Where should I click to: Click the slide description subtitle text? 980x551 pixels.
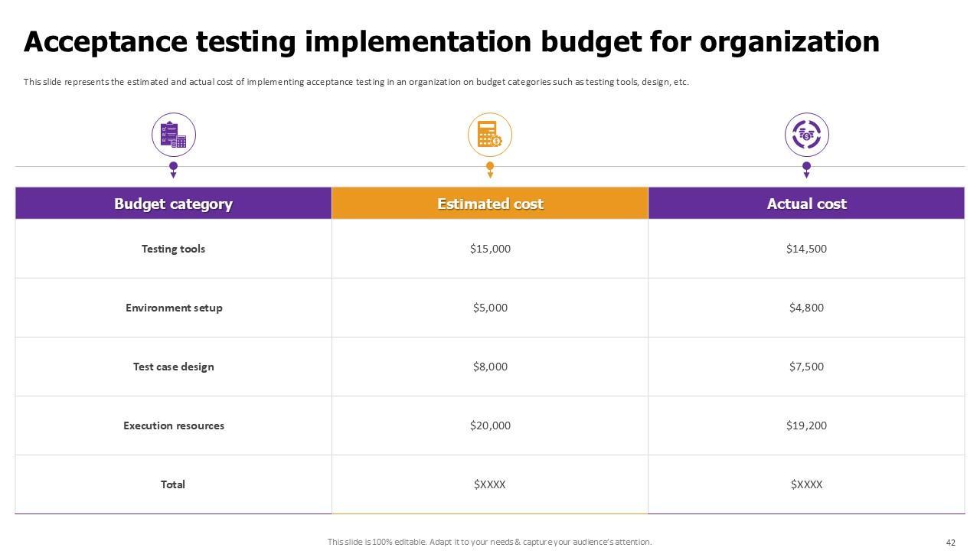pyautogui.click(x=356, y=82)
